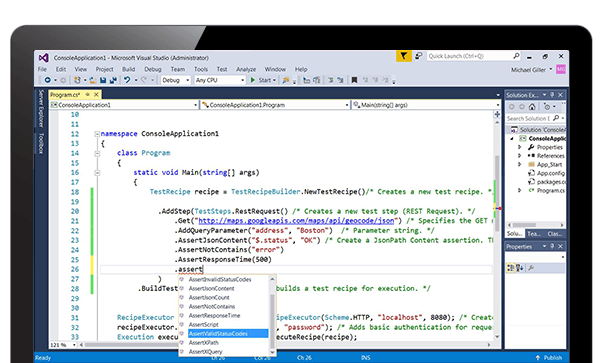Viewport: 600px width, 363px height.
Task: Click the Visual Studio logo icon
Action: coord(44,58)
